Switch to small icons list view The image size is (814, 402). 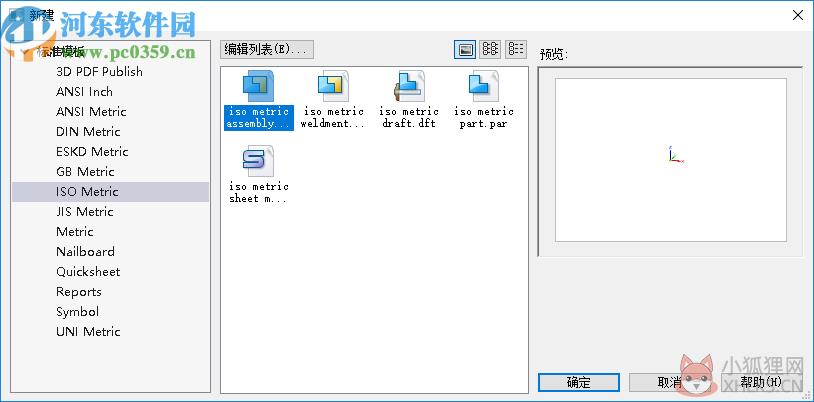[490, 49]
